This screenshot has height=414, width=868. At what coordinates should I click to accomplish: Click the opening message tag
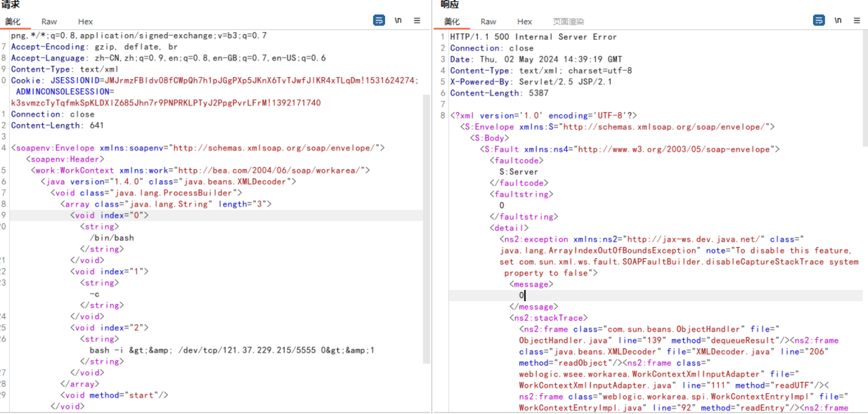click(531, 284)
